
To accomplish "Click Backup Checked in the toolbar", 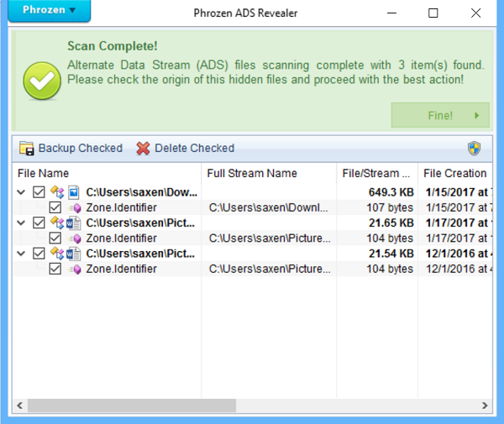I will [x=71, y=149].
